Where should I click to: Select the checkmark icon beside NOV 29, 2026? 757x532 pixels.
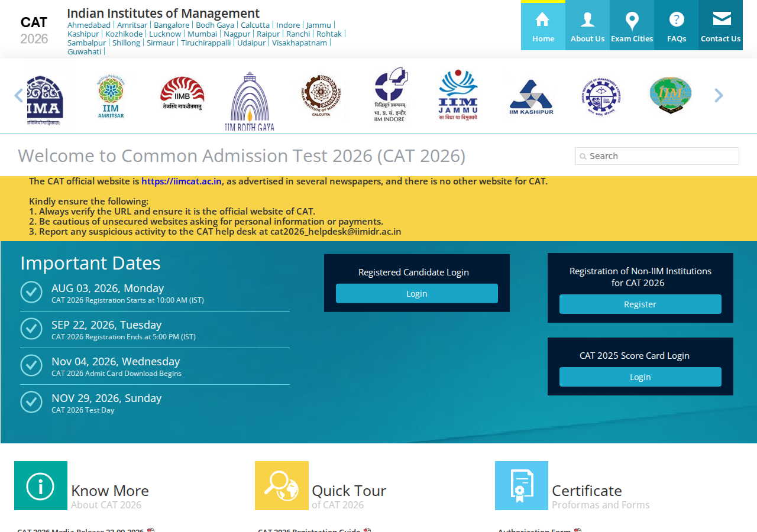click(x=31, y=402)
